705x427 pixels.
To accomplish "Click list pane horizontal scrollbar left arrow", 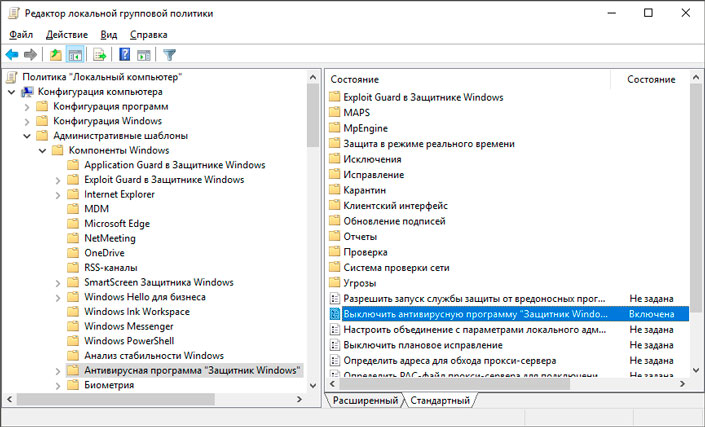I will click(x=332, y=384).
